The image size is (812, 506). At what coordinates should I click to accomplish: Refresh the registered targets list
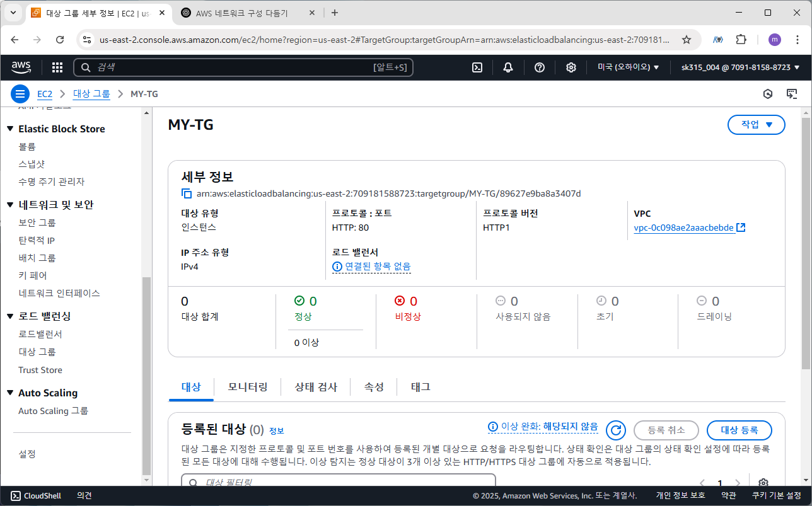coord(616,430)
